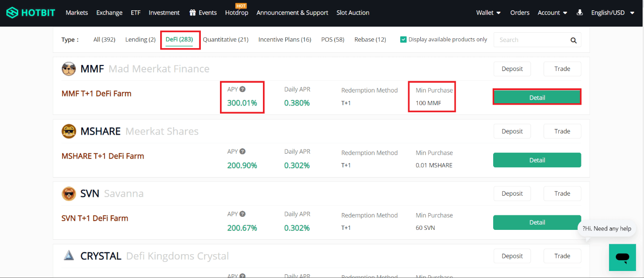Click Trade for MSHARE
Screen dimensions: 644x278
point(562,131)
